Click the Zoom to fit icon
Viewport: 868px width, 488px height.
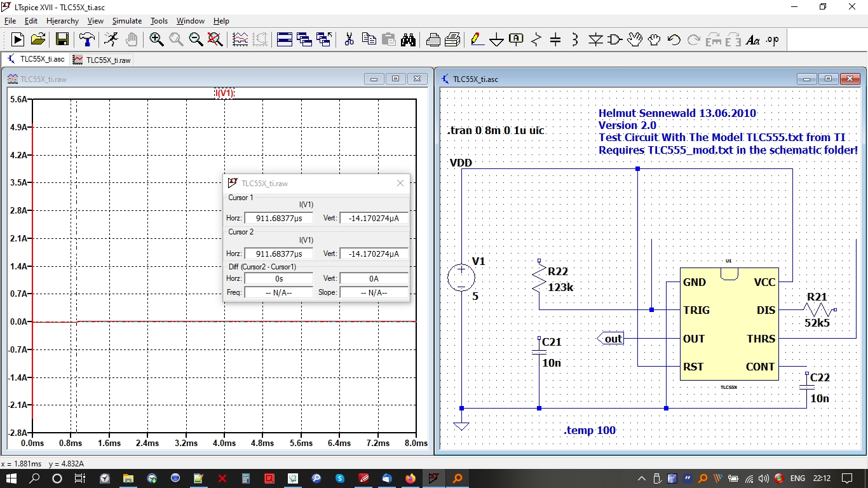[215, 39]
